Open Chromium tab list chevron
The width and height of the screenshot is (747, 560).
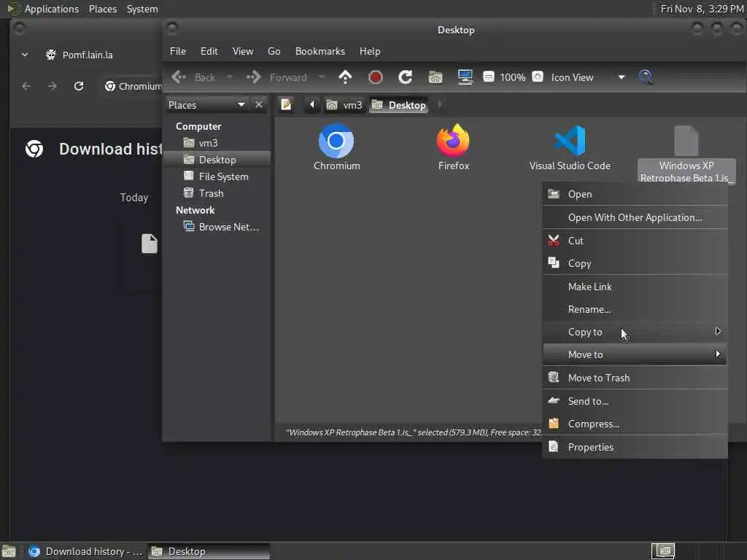(25, 55)
